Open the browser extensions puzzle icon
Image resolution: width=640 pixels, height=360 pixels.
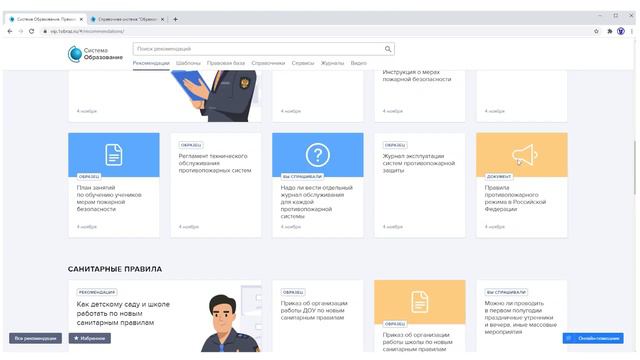(x=610, y=31)
